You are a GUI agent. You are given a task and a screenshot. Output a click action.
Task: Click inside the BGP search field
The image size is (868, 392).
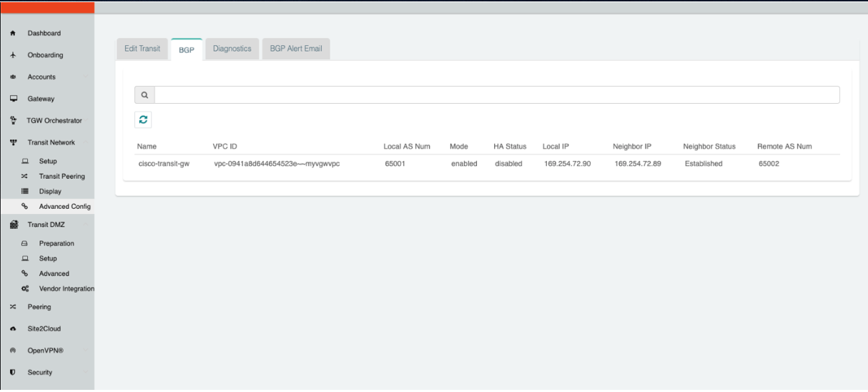496,95
